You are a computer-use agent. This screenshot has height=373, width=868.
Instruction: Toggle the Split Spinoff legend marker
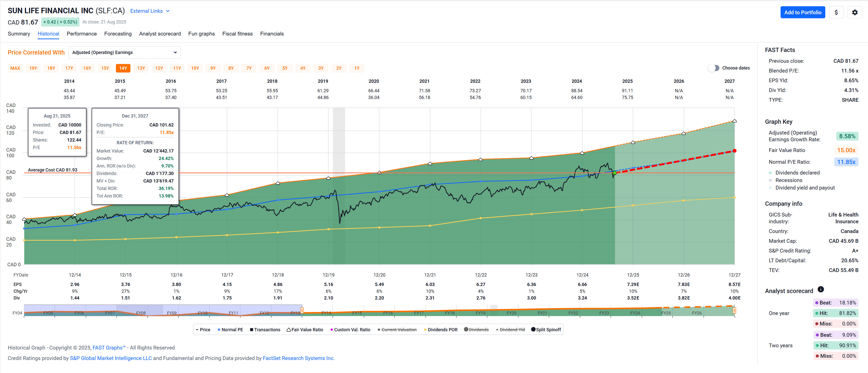click(x=533, y=329)
